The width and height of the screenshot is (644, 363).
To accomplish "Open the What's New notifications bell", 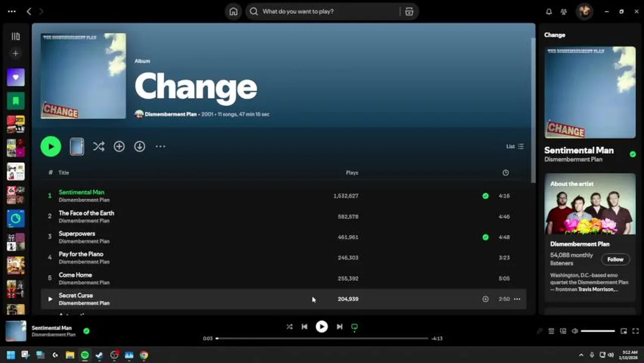I will pyautogui.click(x=549, y=12).
